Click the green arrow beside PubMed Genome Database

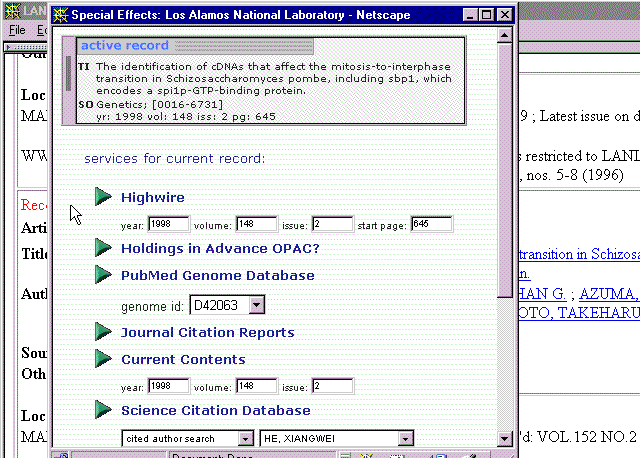click(x=103, y=275)
